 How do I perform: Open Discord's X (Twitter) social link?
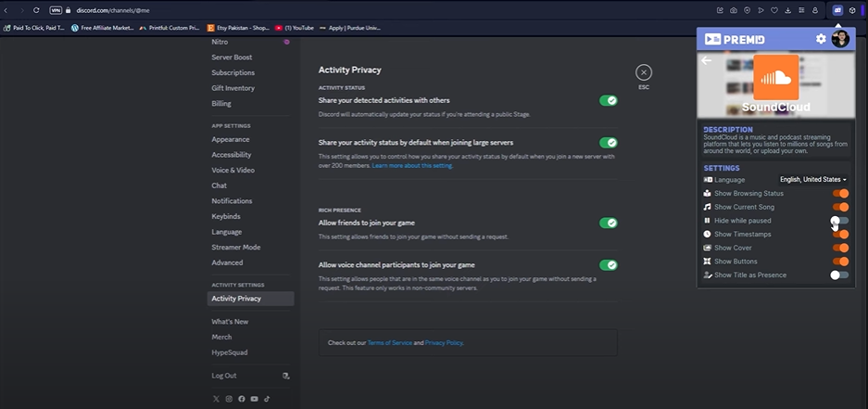pyautogui.click(x=215, y=399)
